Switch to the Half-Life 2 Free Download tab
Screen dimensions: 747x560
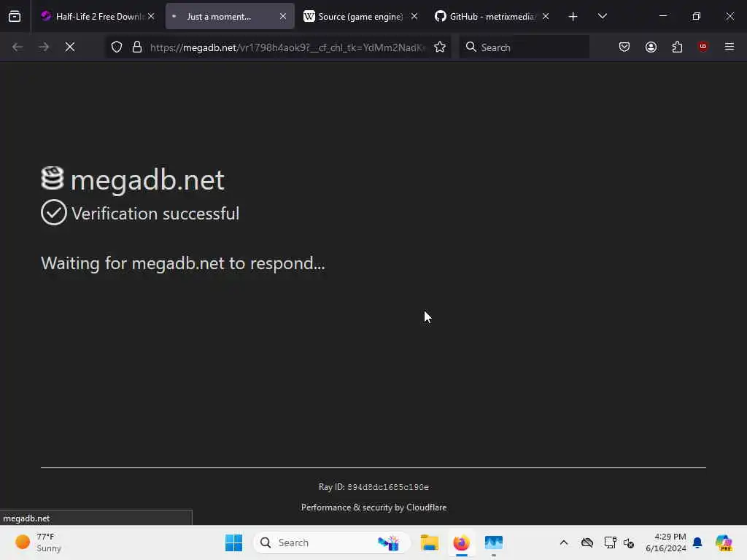(x=97, y=16)
